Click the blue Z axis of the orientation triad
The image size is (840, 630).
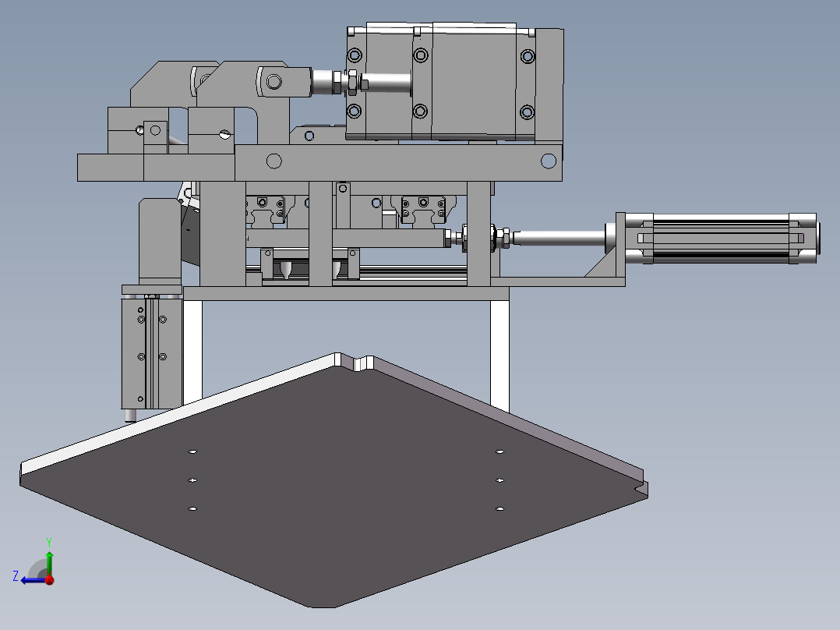(32, 581)
